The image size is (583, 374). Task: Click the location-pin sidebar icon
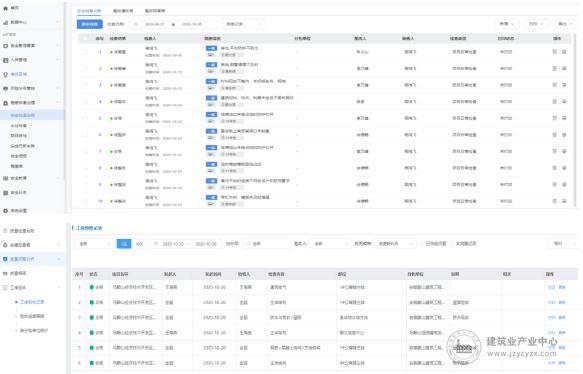[x=5, y=74]
